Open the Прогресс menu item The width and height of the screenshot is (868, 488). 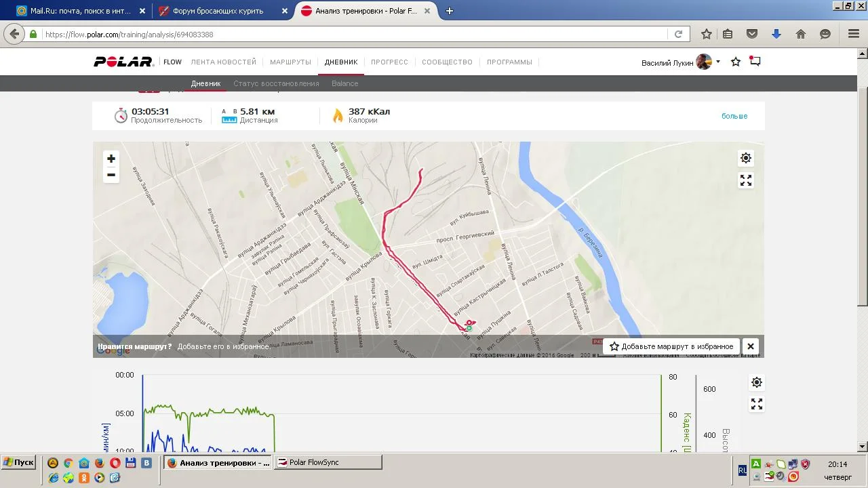click(389, 62)
